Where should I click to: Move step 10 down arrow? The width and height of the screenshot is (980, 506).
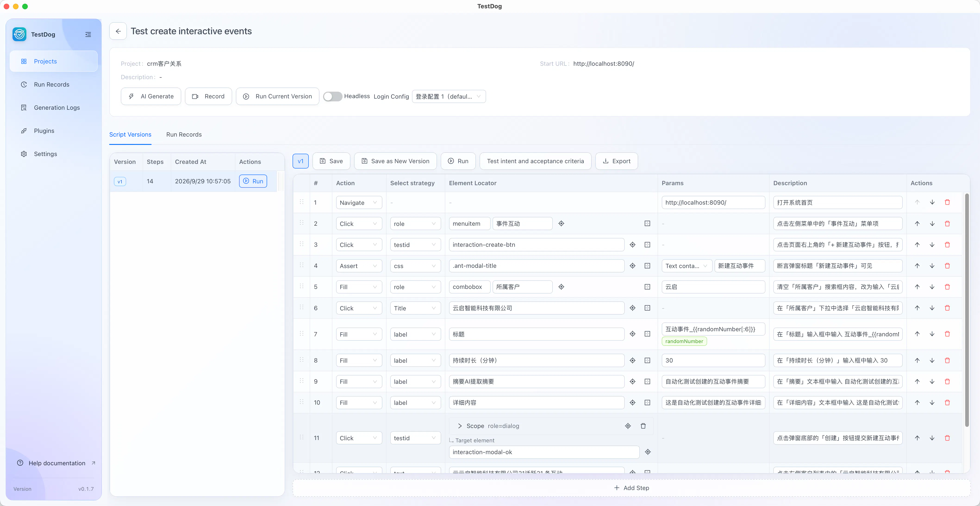click(x=932, y=403)
